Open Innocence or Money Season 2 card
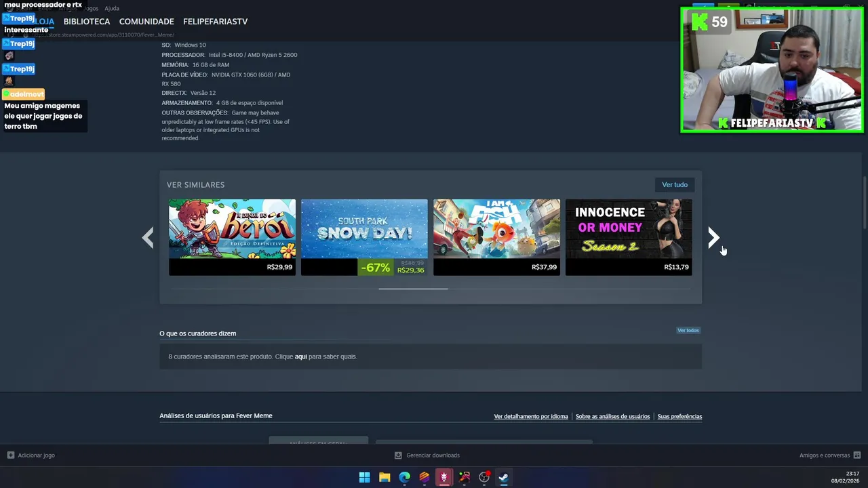 [x=629, y=237]
